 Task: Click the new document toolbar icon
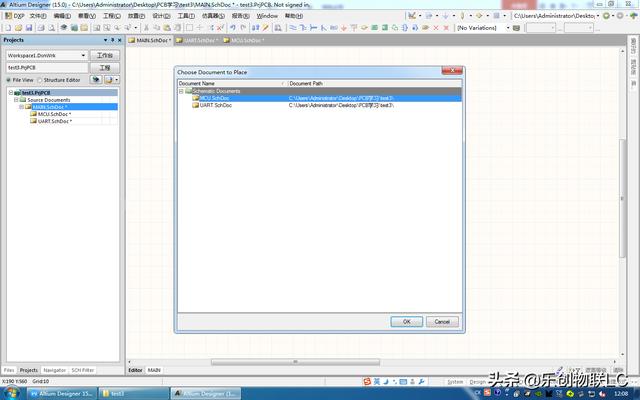[x=8, y=28]
